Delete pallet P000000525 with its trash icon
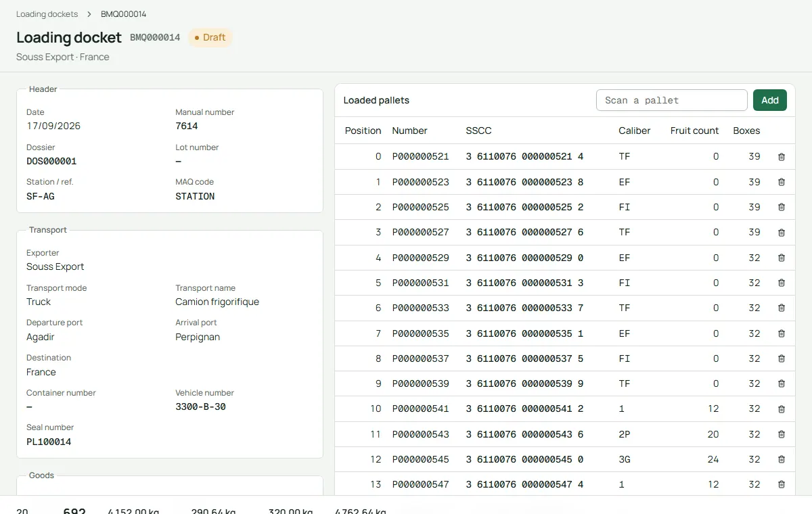Viewport: 812px width, 514px height. [x=782, y=207]
